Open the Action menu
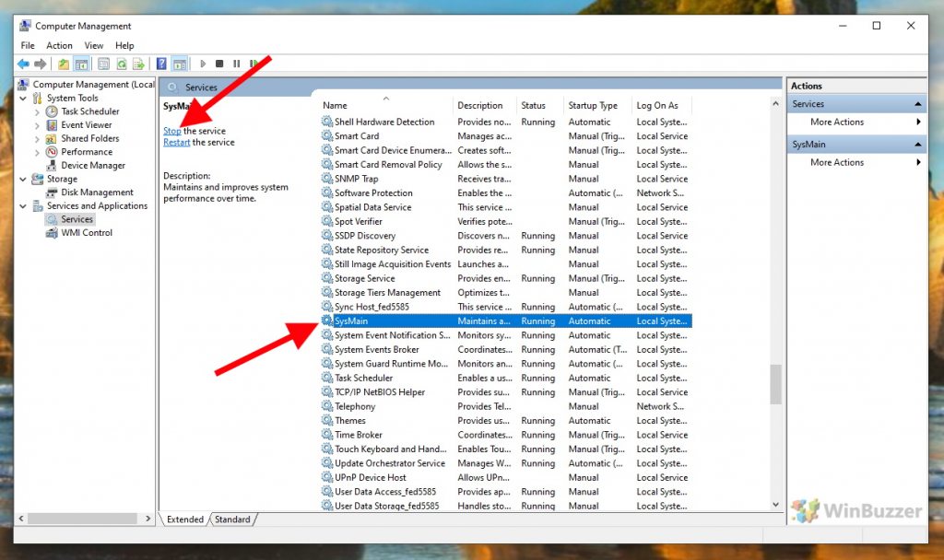This screenshot has height=560, width=944. (x=59, y=46)
